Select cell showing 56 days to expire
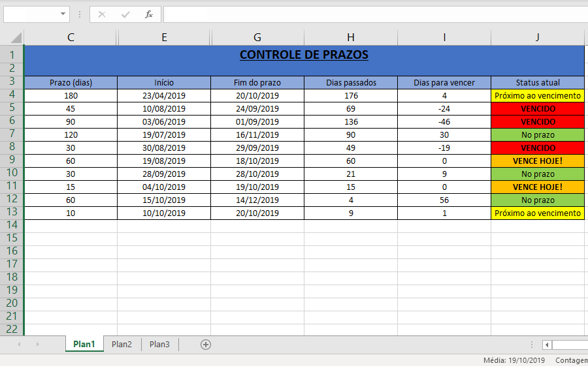This screenshot has width=588, height=372. tap(444, 200)
